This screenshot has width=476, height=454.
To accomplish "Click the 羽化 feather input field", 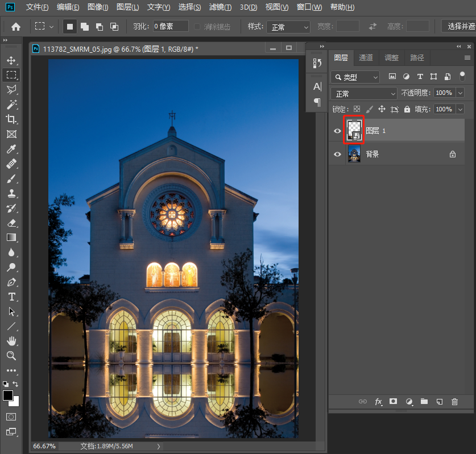I will 171,27.
